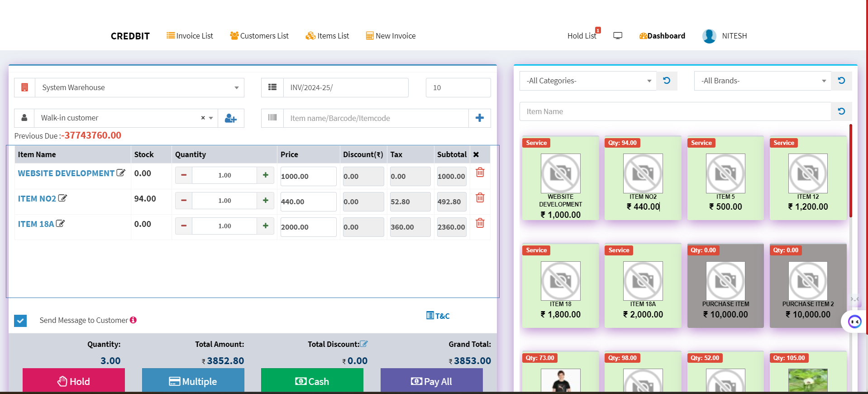
Task: Expand the All Brands dropdown
Action: pos(763,81)
